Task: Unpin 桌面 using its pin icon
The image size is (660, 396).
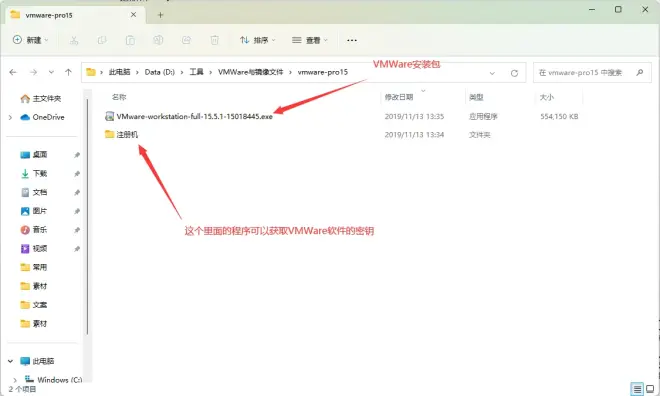Action: point(77,155)
